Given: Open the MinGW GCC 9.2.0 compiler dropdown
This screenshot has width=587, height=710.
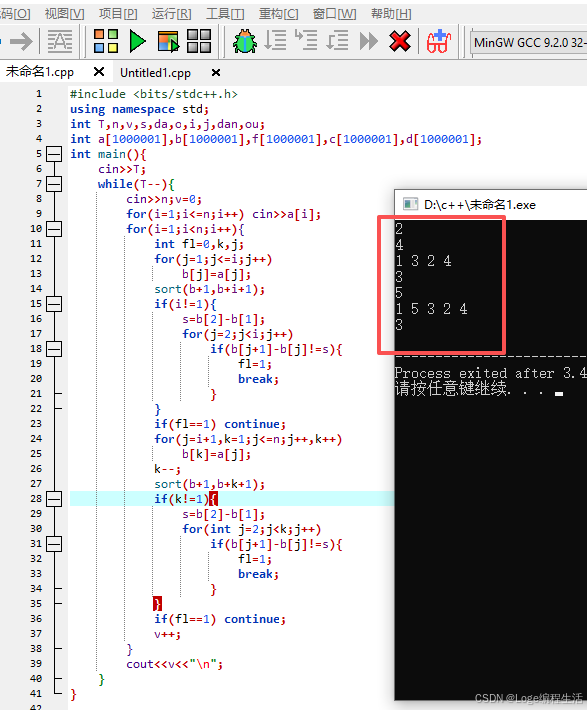Looking at the screenshot, I should tap(529, 43).
